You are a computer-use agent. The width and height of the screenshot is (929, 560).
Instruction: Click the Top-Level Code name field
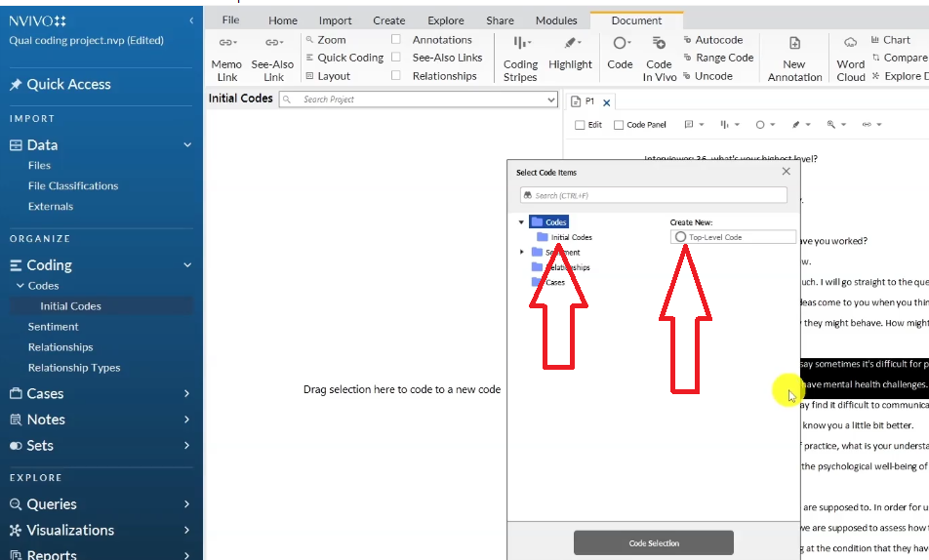pos(740,237)
